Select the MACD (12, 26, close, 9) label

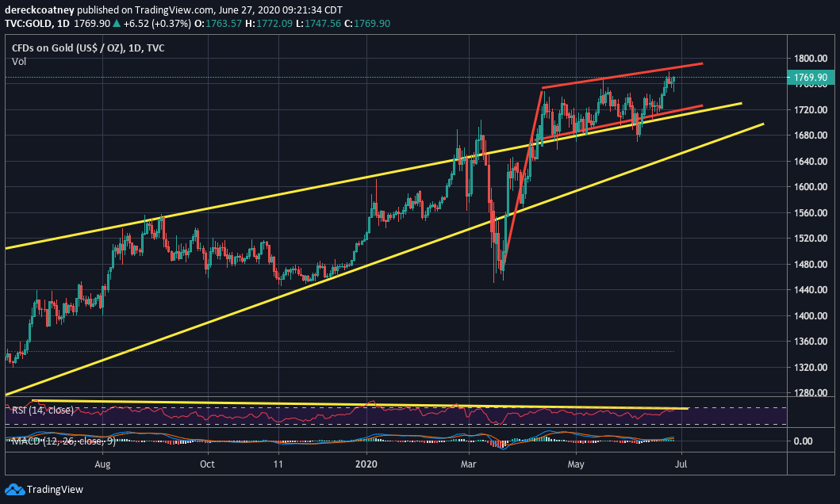[x=63, y=441]
